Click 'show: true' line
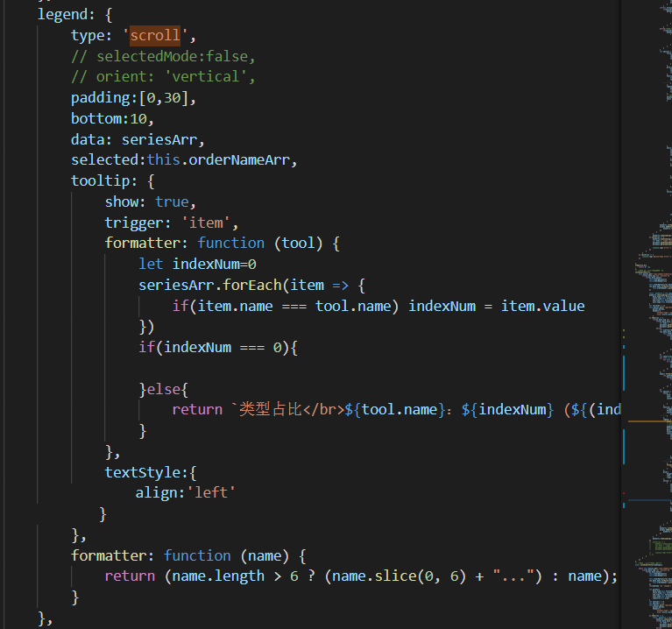672x629 pixels. (x=150, y=201)
